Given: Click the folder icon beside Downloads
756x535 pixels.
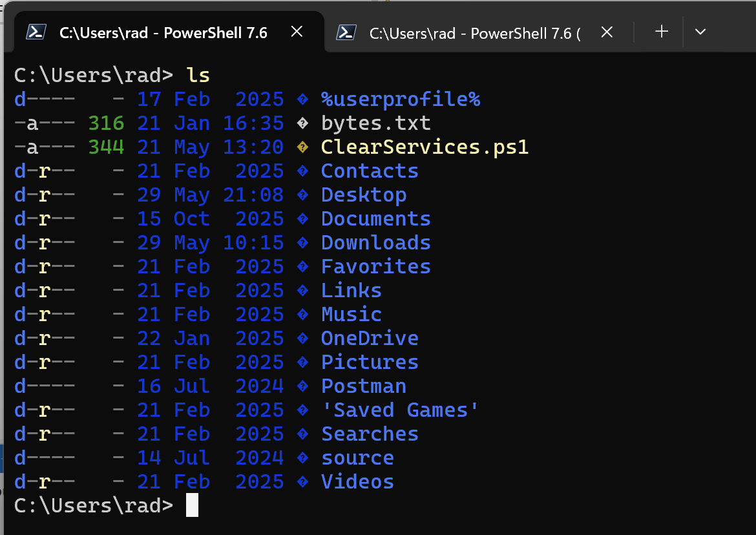Looking at the screenshot, I should [303, 243].
